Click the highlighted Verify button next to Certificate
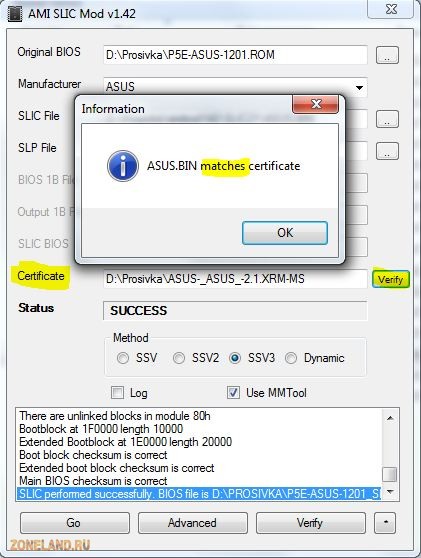This screenshot has height=558, width=421. [x=390, y=279]
